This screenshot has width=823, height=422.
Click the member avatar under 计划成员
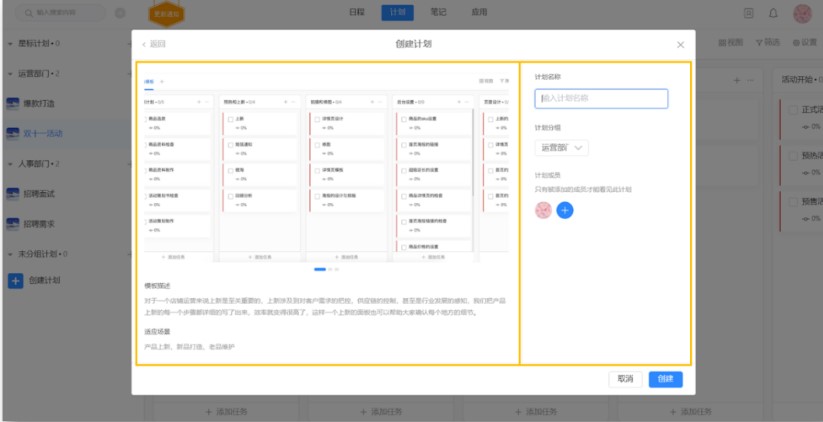543,211
